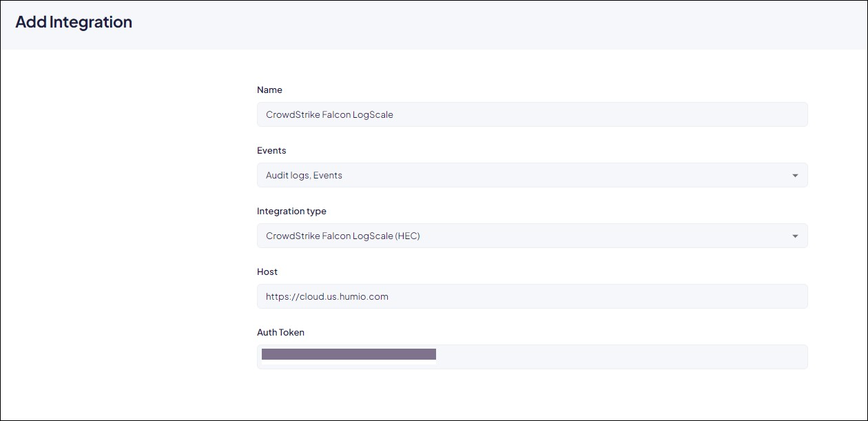Open the Events dropdown

532,175
